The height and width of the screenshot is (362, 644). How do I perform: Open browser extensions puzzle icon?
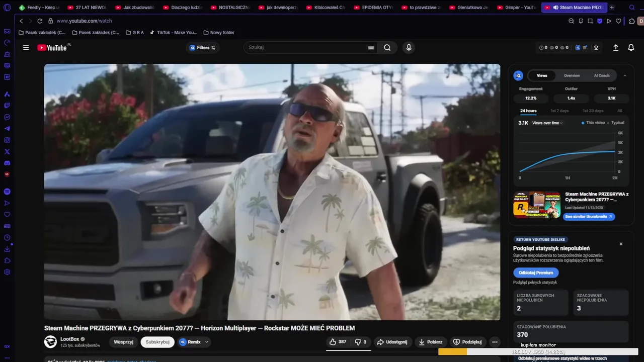click(x=632, y=21)
